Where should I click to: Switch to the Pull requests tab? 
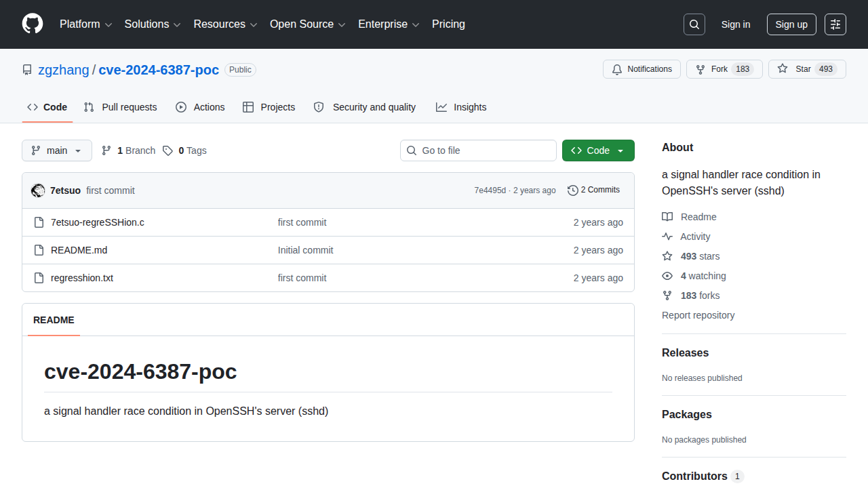(121, 107)
